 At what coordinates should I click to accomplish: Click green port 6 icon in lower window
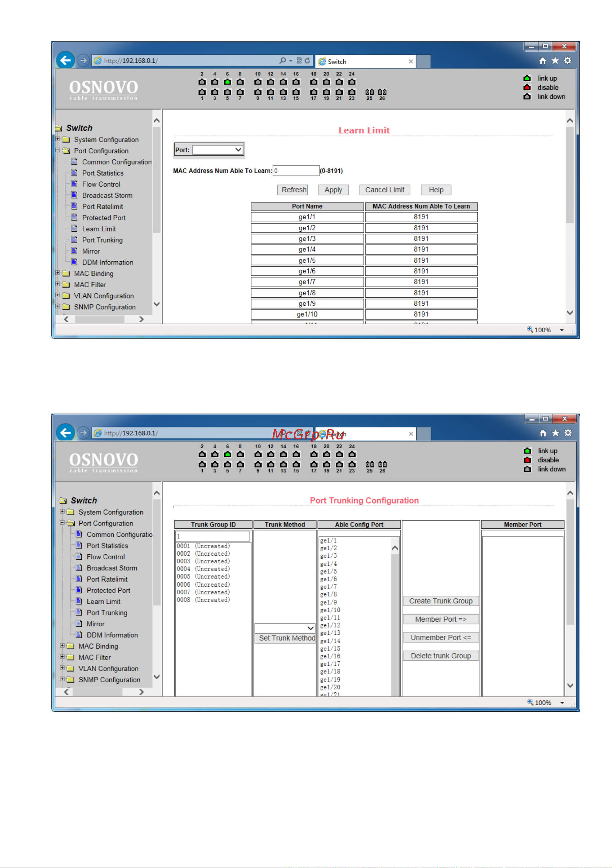[x=227, y=454]
